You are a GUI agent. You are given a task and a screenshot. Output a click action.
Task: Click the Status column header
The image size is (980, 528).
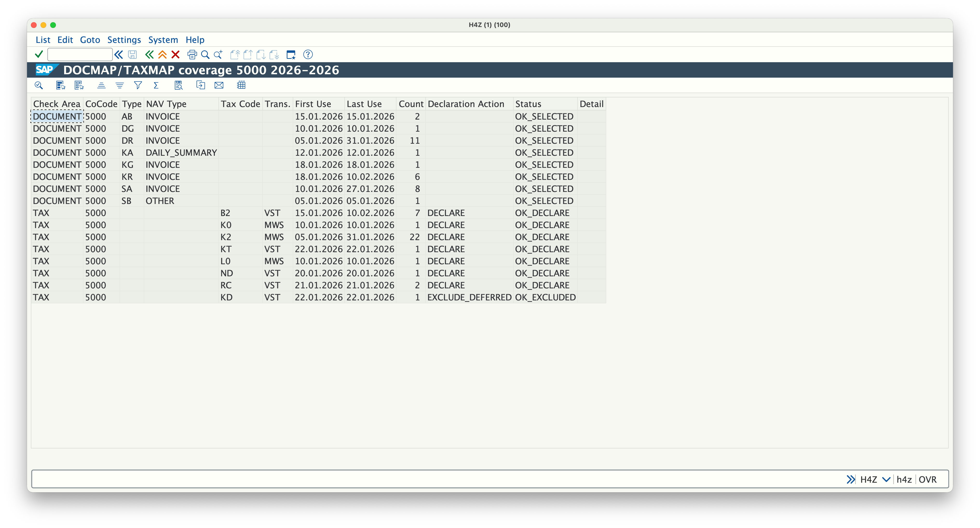(545, 104)
